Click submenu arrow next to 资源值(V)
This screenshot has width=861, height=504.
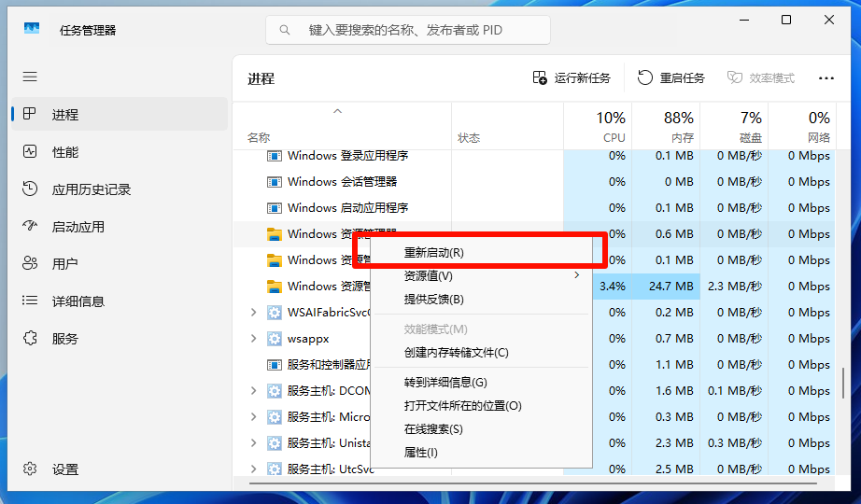coord(576,275)
